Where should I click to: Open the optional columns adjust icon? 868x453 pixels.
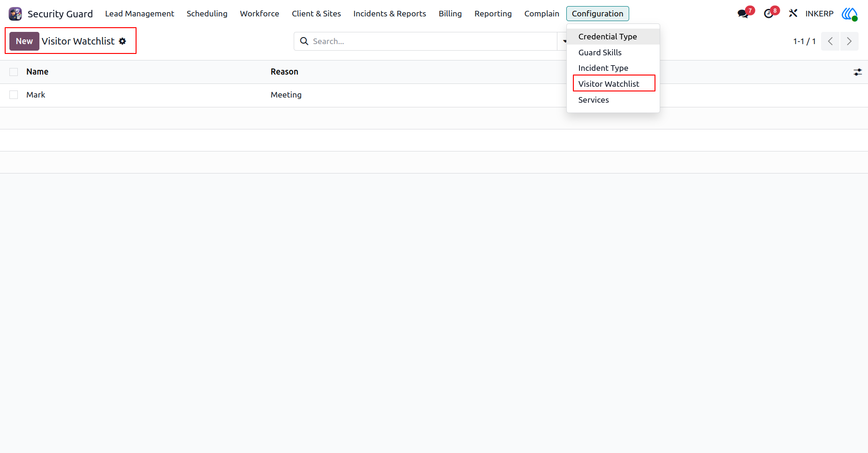858,72
